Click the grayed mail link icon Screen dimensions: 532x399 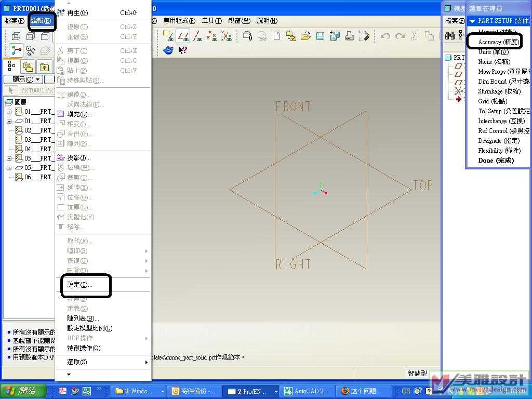tap(262, 36)
